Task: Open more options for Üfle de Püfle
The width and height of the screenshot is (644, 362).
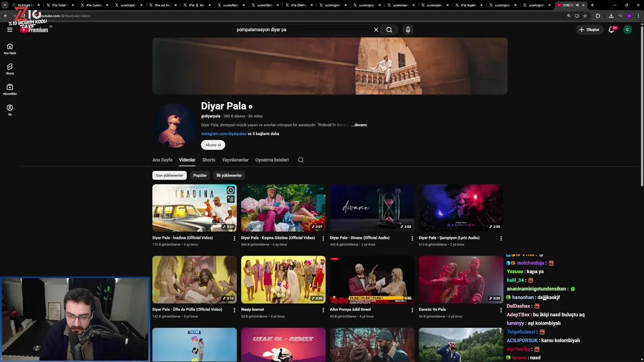Action: pos(234,310)
